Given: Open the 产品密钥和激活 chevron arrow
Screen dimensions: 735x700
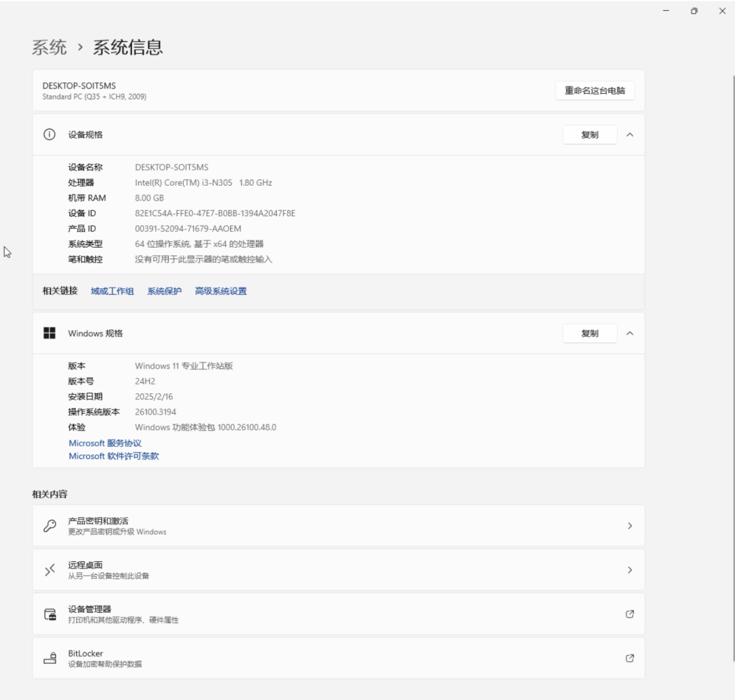Looking at the screenshot, I should pos(630,526).
